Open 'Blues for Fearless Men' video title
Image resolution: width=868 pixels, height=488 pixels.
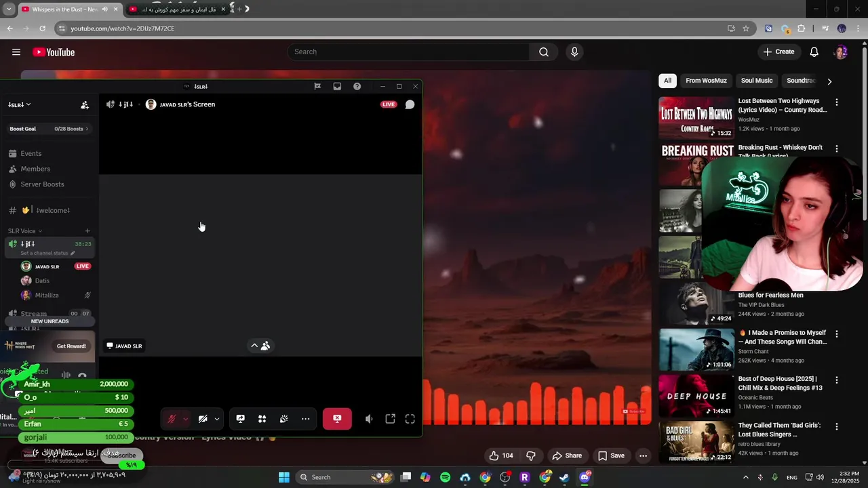point(770,296)
